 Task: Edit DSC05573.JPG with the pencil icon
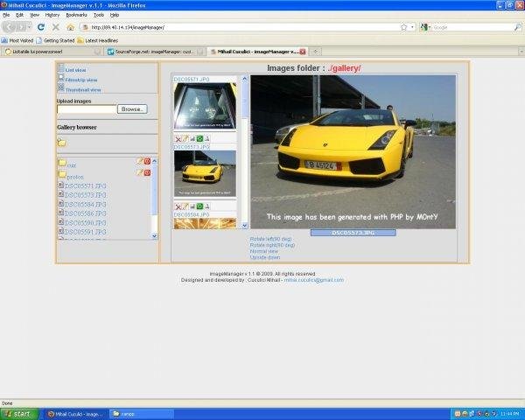(x=185, y=206)
